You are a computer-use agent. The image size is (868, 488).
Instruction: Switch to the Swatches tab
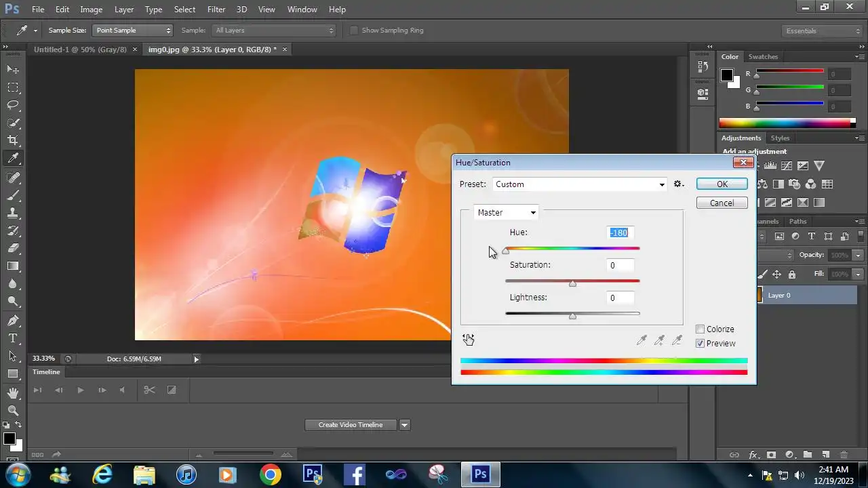click(x=763, y=57)
